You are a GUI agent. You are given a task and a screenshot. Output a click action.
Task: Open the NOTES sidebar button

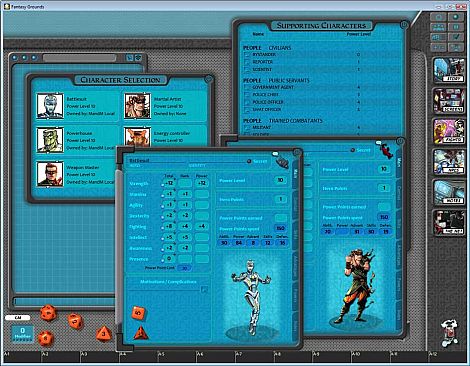click(449, 192)
